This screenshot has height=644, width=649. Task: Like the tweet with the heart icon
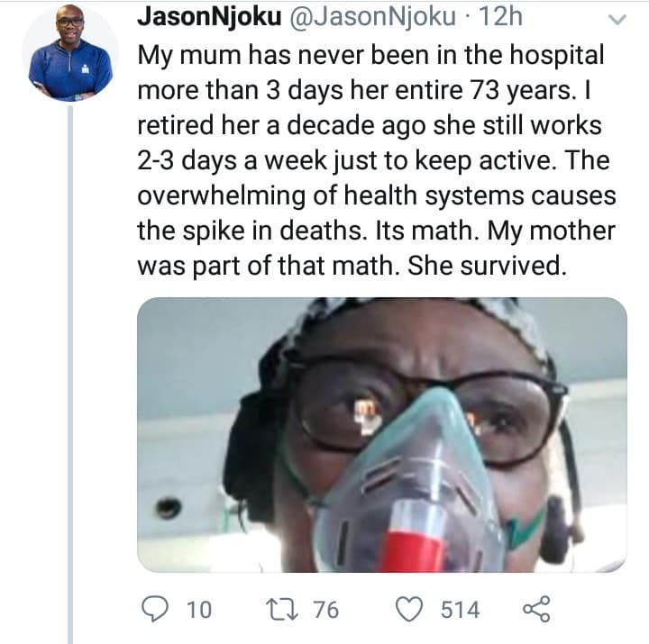(410, 610)
